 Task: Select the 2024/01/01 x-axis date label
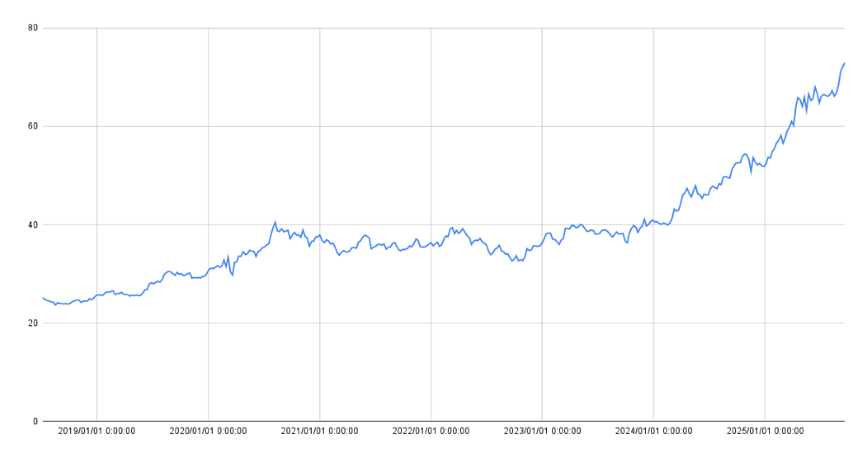click(x=653, y=430)
